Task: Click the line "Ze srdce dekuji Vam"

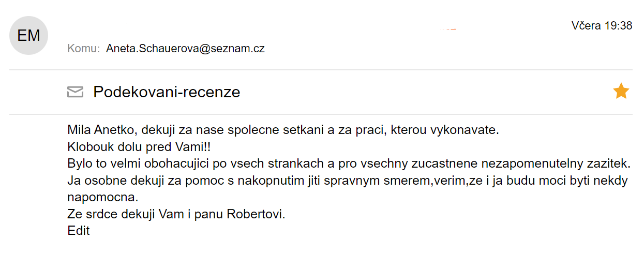Action: [x=176, y=214]
